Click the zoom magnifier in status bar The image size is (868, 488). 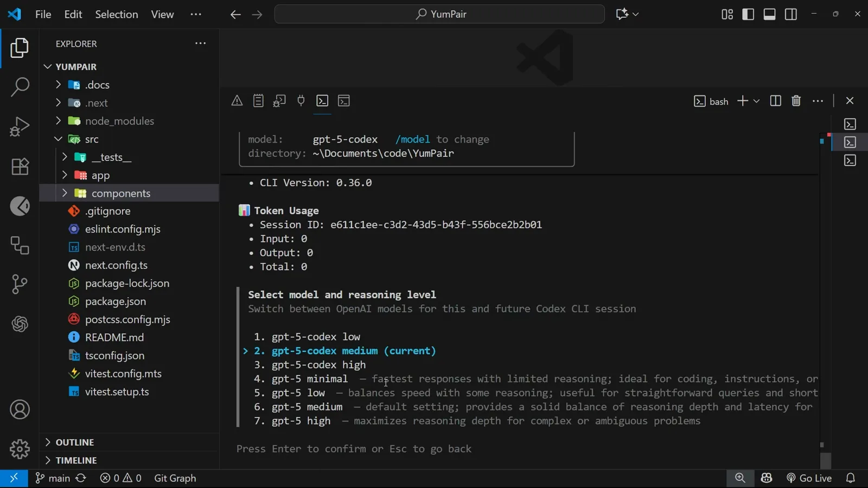[740, 478]
